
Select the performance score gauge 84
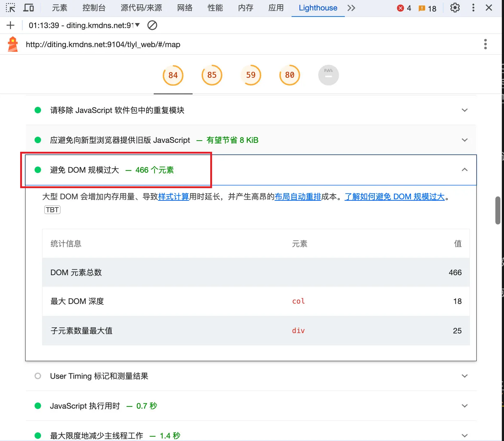point(173,75)
